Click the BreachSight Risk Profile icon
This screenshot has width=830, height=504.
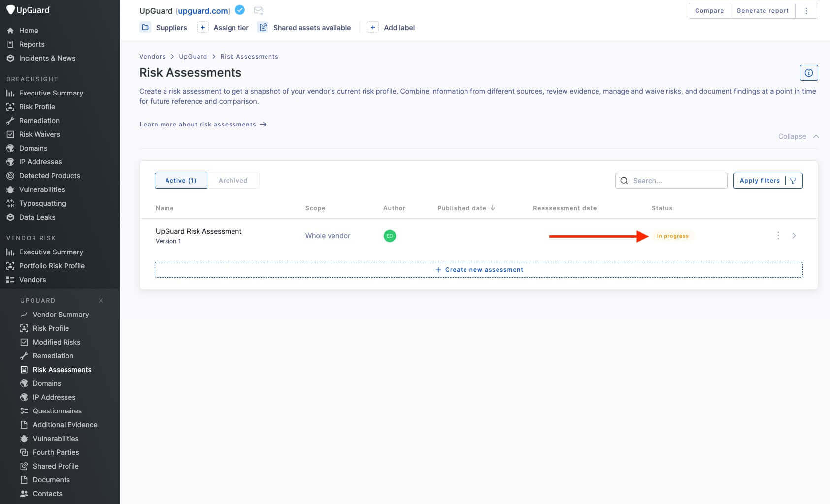10,107
